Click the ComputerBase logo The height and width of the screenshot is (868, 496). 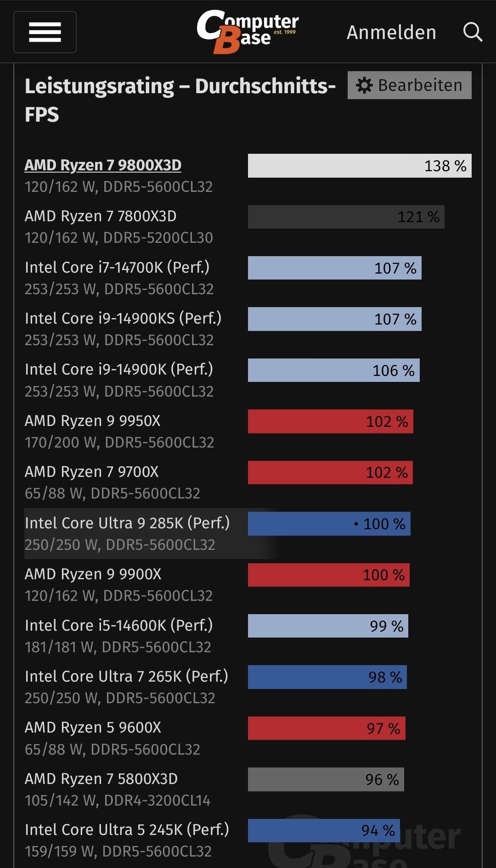point(248,31)
